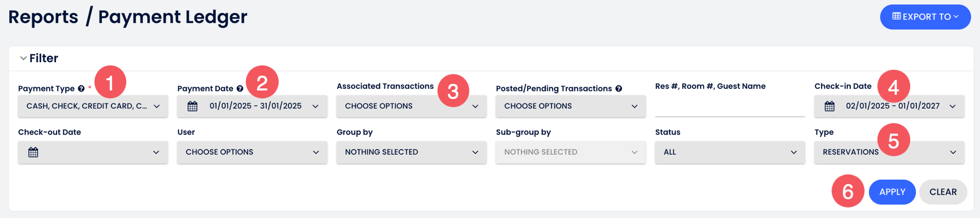Open the Group by dropdown
The width and height of the screenshot is (980, 218).
pyautogui.click(x=412, y=152)
